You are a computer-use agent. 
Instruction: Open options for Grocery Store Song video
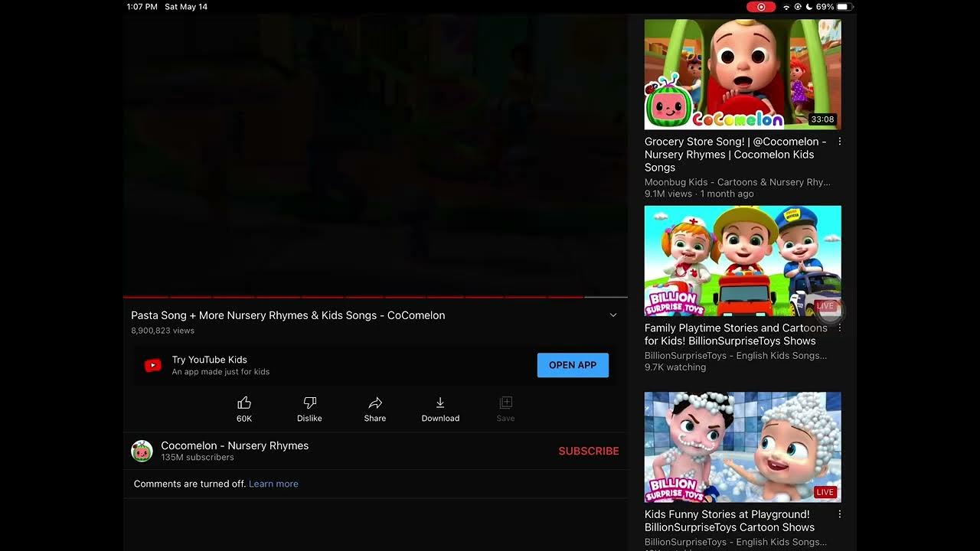(840, 142)
